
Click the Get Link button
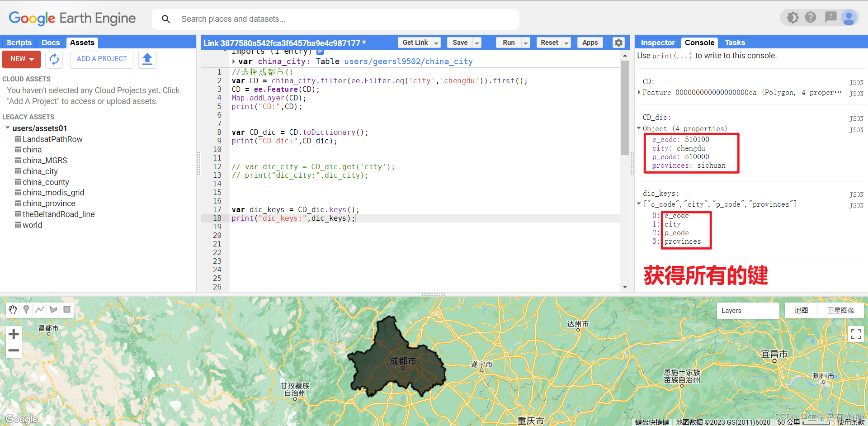pos(415,43)
